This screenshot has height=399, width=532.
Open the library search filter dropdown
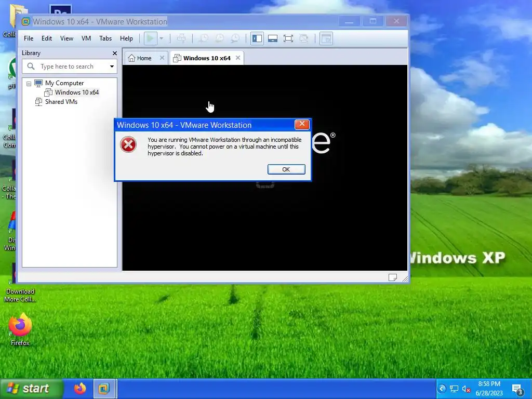coord(112,66)
